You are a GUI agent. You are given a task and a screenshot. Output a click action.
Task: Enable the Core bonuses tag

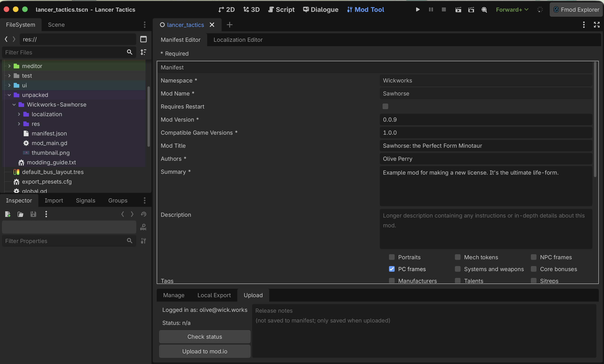pyautogui.click(x=534, y=269)
